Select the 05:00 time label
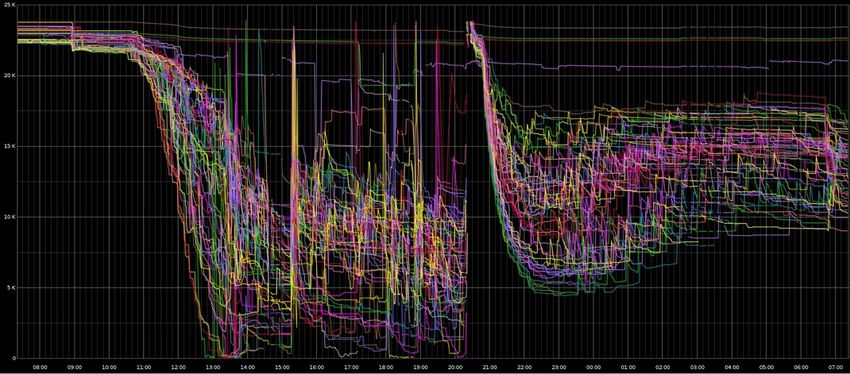The width and height of the screenshot is (850, 374). (x=767, y=367)
